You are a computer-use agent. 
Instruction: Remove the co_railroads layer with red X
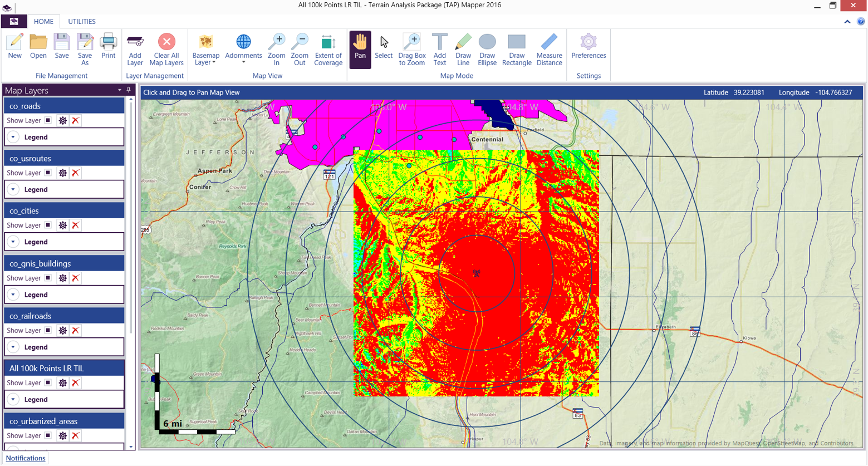point(76,331)
